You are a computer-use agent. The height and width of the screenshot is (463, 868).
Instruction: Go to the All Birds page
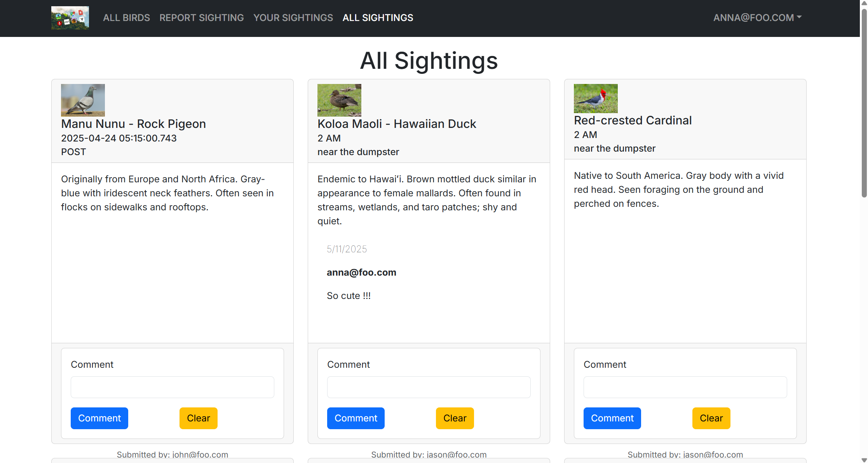[126, 17]
